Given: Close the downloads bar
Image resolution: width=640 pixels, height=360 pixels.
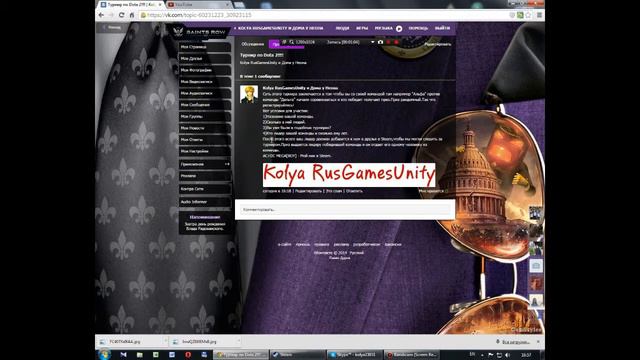Looking at the screenshot, I should tap(538, 341).
